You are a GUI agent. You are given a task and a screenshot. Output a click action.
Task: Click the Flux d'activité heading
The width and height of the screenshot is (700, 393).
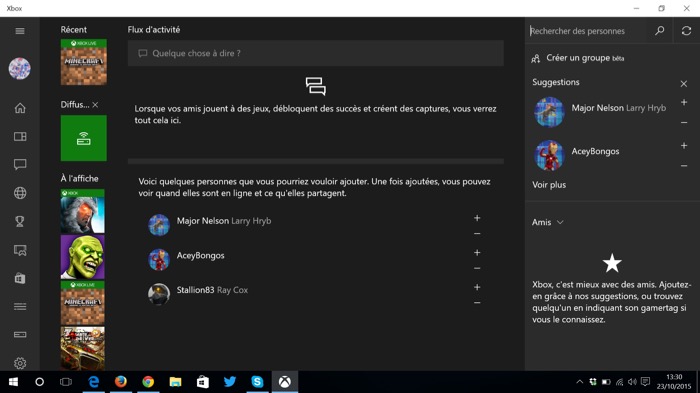click(x=154, y=29)
